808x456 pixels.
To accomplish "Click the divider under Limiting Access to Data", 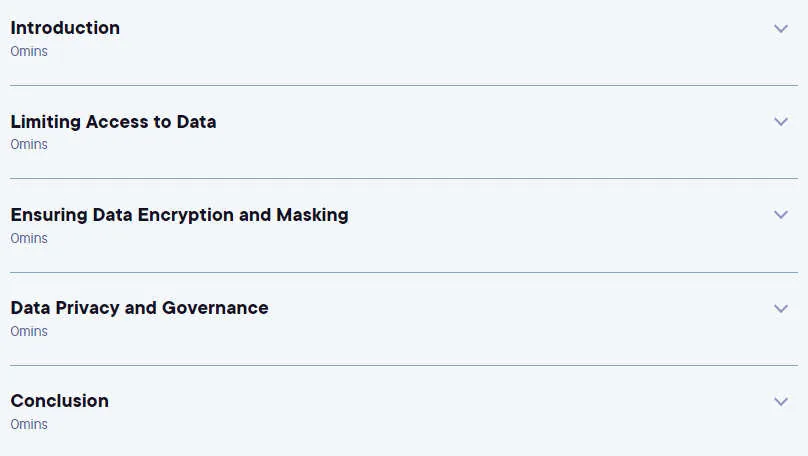I will 404,179.
